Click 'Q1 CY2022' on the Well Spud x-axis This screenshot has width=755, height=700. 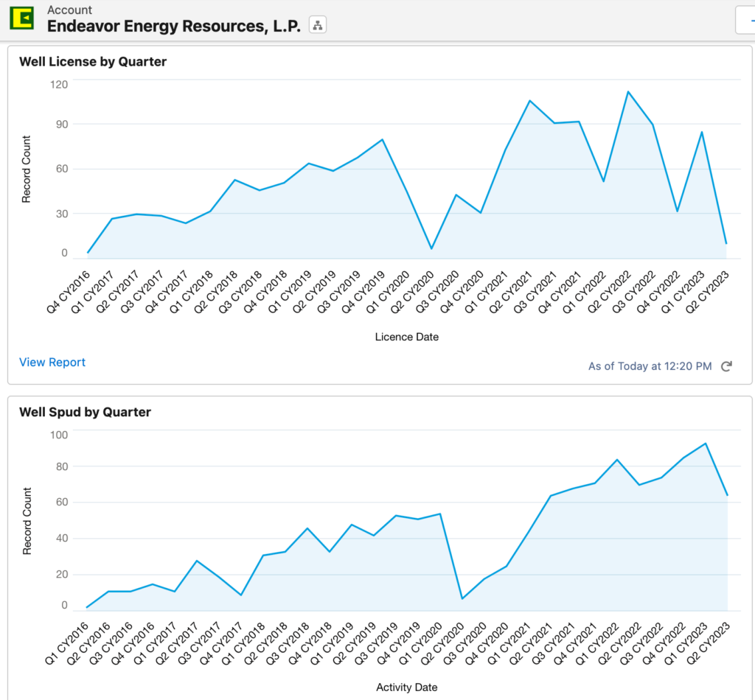(597, 643)
